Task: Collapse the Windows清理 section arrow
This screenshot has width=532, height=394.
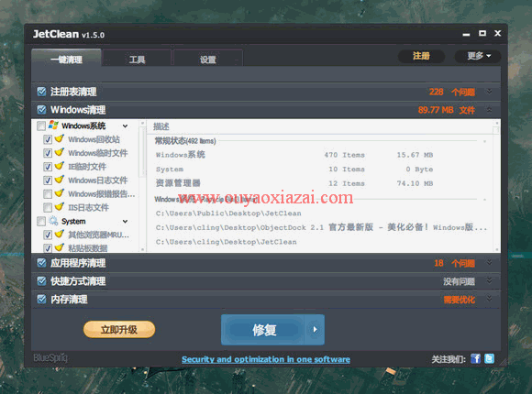Action: coord(489,110)
